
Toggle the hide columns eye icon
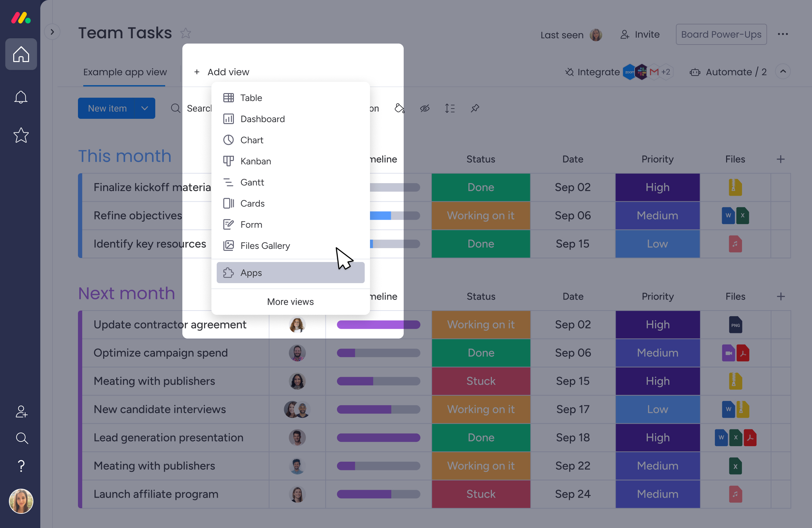tap(424, 108)
